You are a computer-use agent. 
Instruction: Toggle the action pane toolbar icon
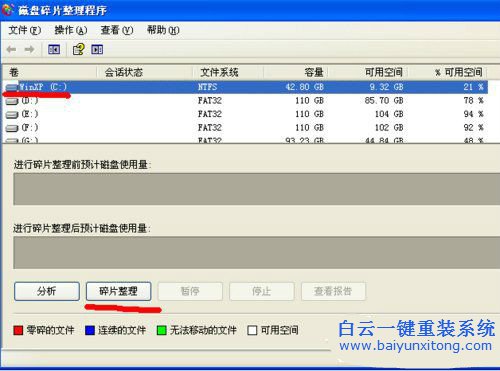97,50
